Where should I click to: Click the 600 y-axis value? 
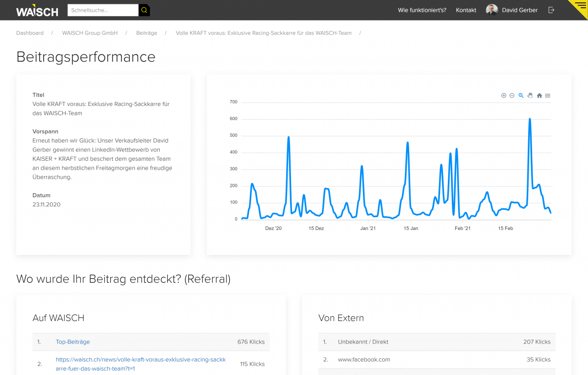pyautogui.click(x=233, y=119)
